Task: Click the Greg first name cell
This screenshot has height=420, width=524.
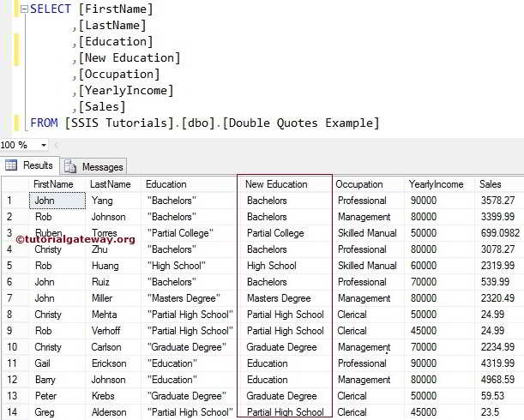Action: click(x=57, y=412)
